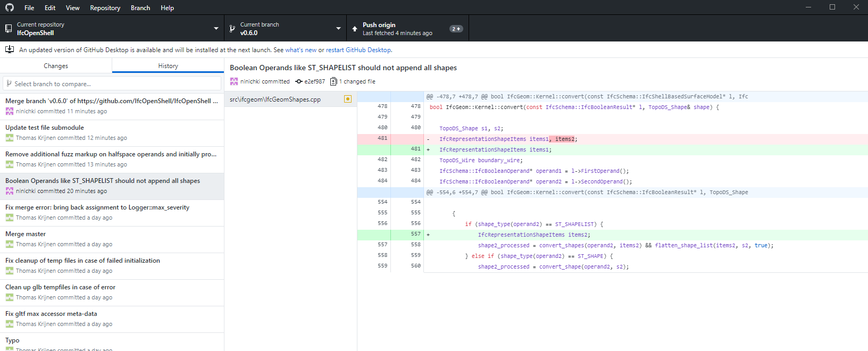This screenshot has width=868, height=351.
Task: Click the Push origin button
Action: 408,28
